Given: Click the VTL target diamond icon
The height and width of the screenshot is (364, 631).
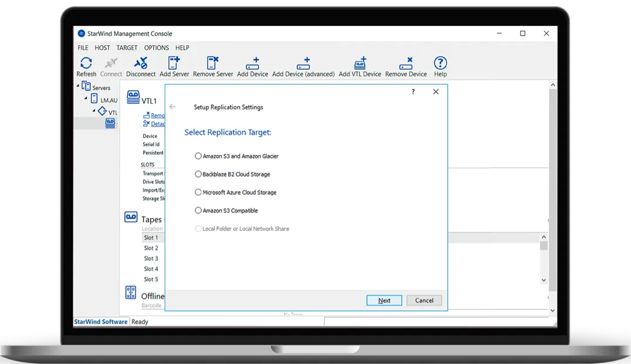Looking at the screenshot, I should pyautogui.click(x=102, y=111).
